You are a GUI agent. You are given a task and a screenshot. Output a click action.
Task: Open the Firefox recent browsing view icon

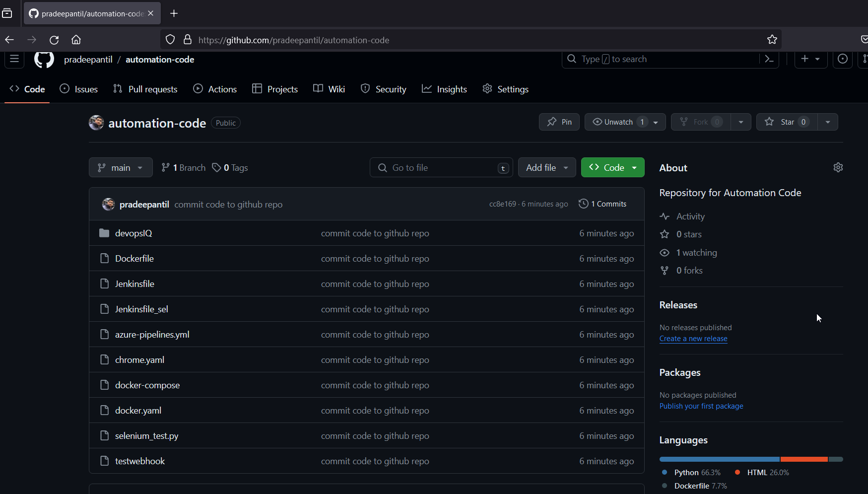coord(7,13)
